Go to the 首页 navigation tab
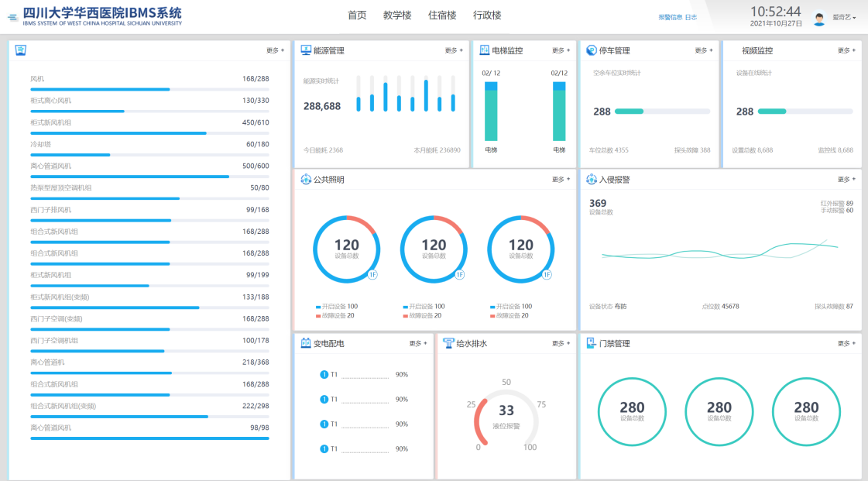Viewport: 868px width, 481px height. coord(357,15)
